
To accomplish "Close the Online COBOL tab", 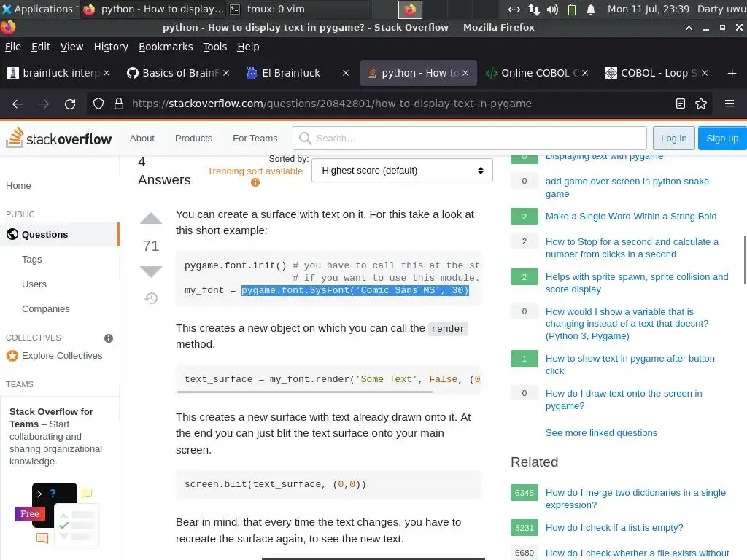I will (x=585, y=73).
